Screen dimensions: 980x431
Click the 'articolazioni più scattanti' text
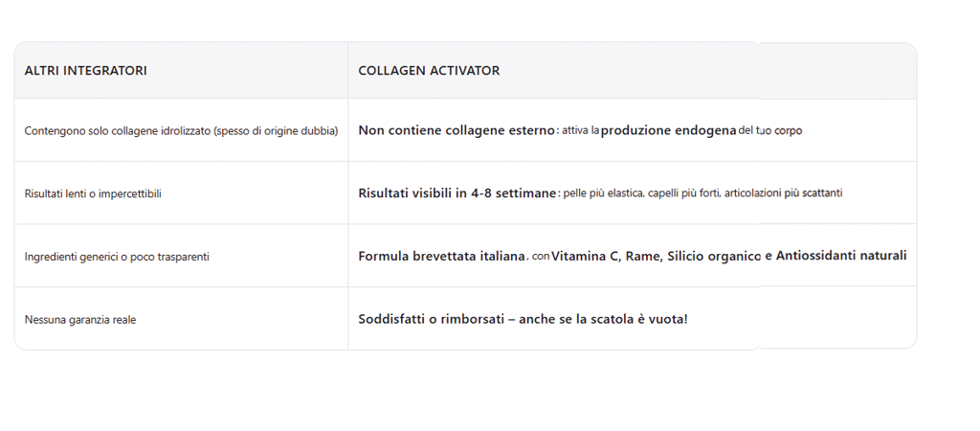(x=783, y=193)
